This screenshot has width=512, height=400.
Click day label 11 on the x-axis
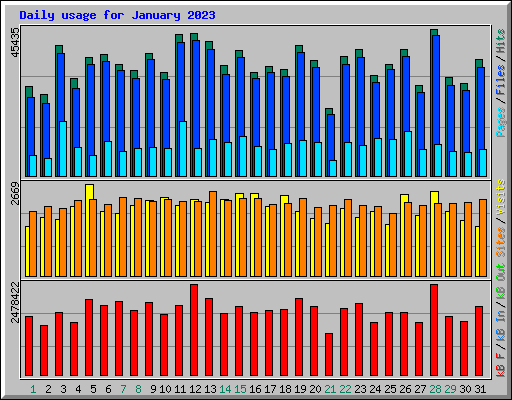coord(180,389)
